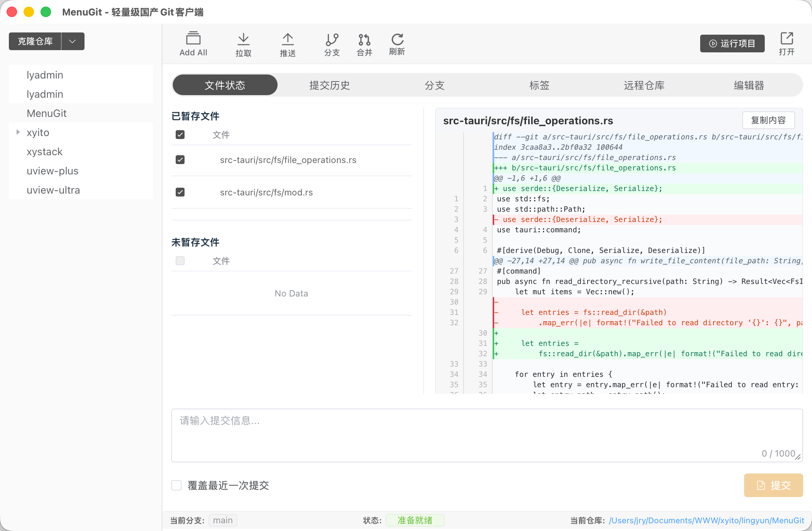Toggle select-all checkbox in 已暂存文件 header
This screenshot has width=812, height=531.
click(x=180, y=135)
